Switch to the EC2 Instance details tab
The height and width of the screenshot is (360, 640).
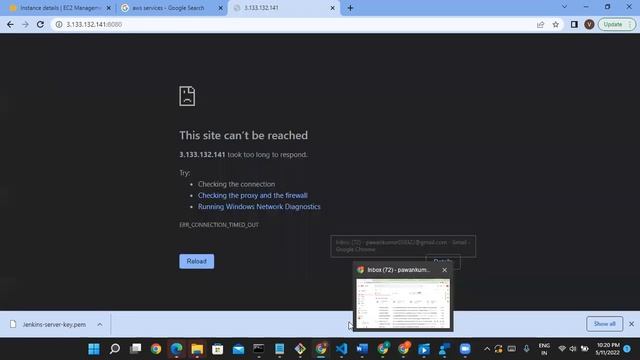tap(59, 8)
